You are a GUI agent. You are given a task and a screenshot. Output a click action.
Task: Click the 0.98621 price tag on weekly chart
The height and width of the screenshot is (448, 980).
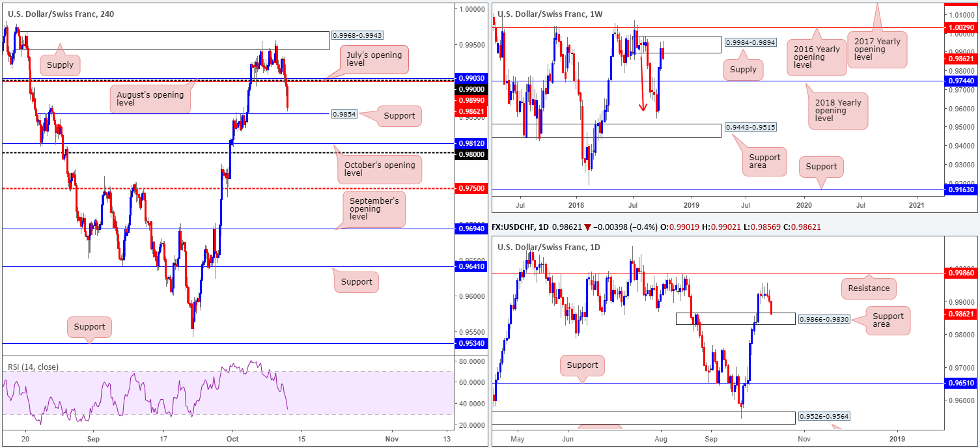(x=961, y=58)
